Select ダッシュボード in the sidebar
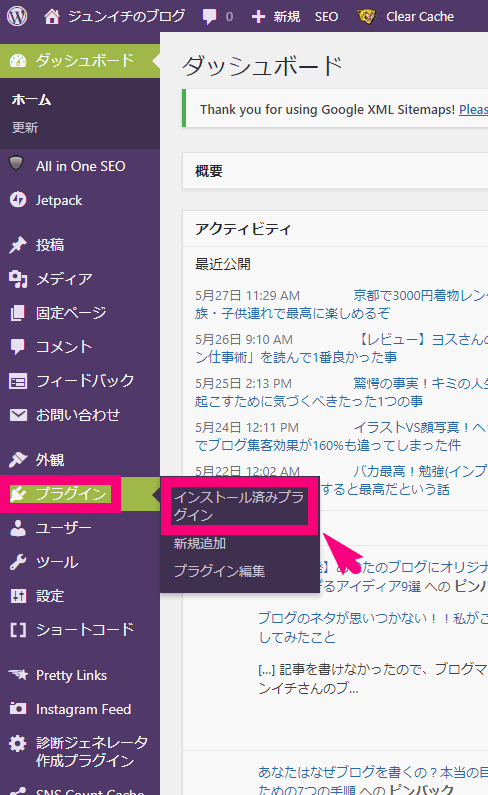Image resolution: width=488 pixels, height=795 pixels. pos(85,60)
